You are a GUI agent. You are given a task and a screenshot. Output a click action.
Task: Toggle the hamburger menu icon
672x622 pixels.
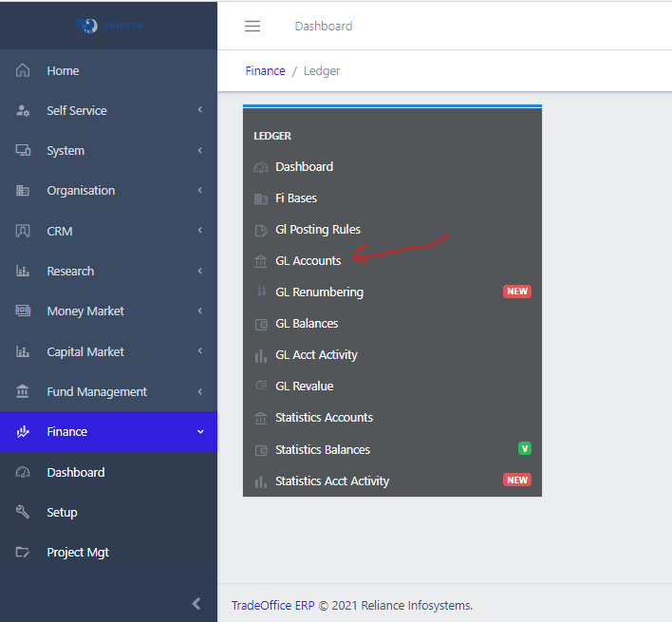[x=252, y=27]
